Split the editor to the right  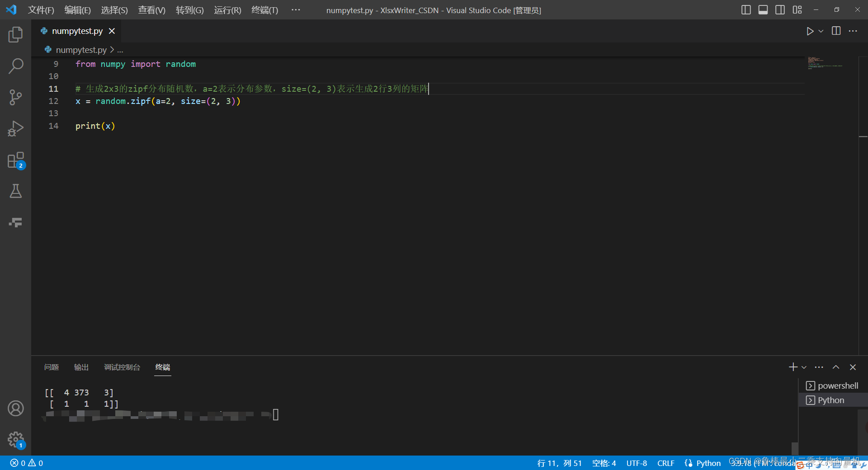click(x=836, y=31)
